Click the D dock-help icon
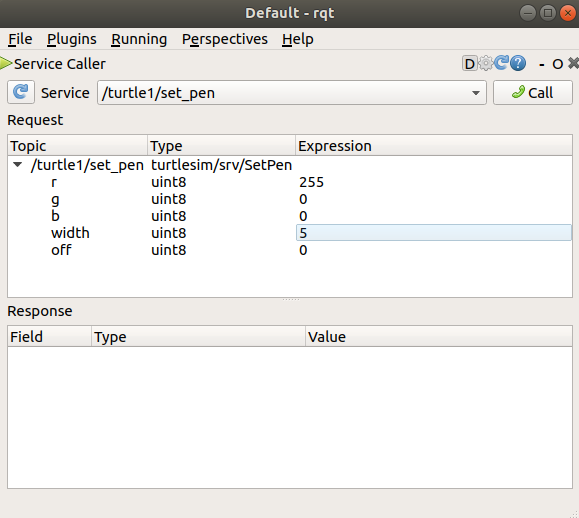This screenshot has height=518, width=579. pos(469,64)
